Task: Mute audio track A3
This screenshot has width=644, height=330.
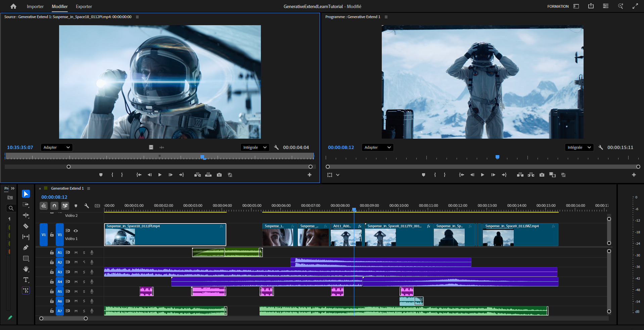Action: pyautogui.click(x=76, y=272)
